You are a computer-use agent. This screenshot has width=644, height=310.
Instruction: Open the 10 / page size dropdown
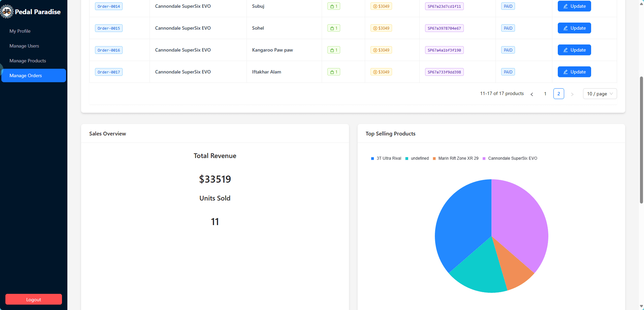pyautogui.click(x=600, y=94)
